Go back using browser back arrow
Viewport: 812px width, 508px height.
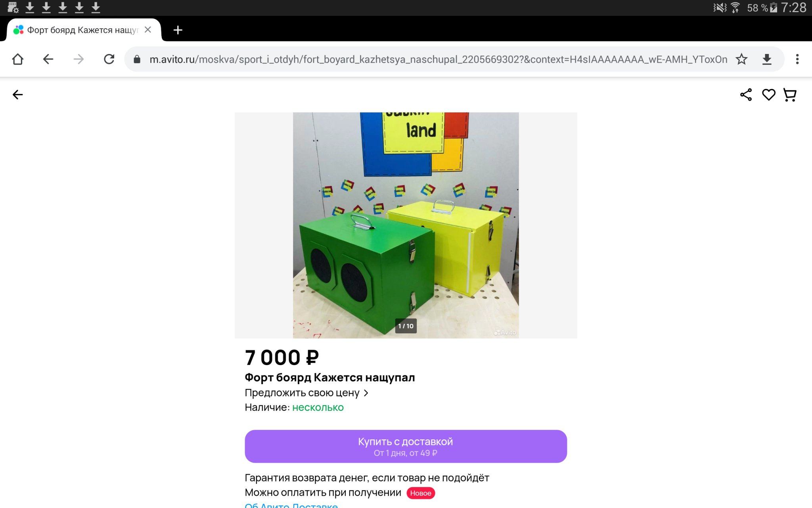[48, 60]
